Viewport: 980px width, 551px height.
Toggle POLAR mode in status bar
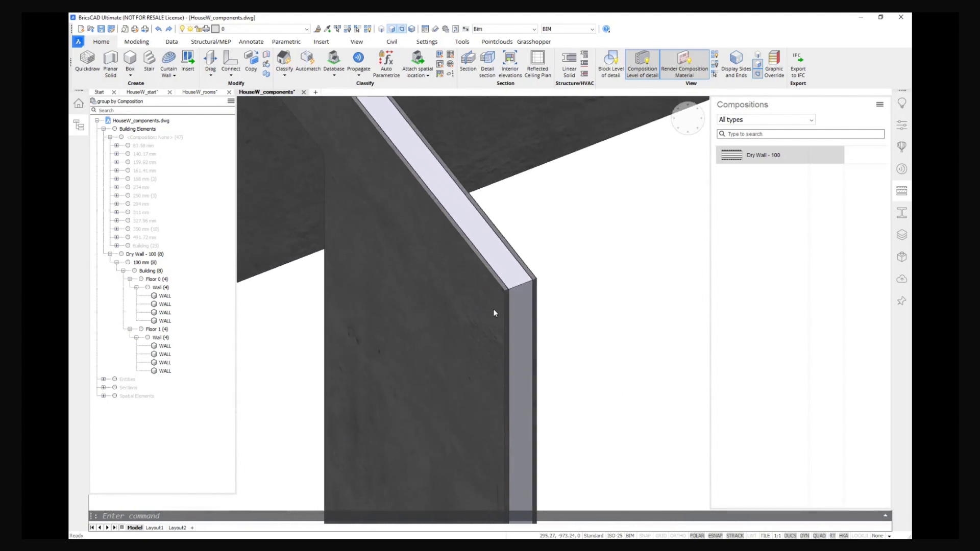point(697,536)
